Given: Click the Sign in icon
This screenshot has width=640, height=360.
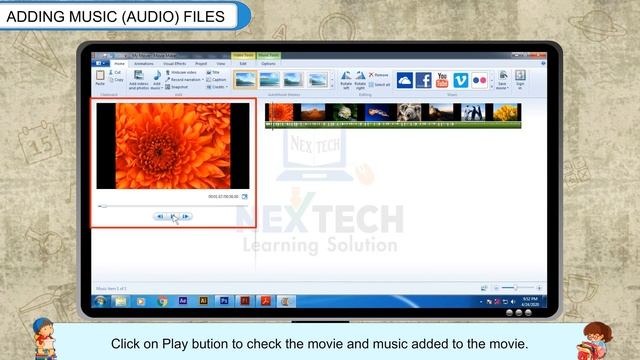Looking at the screenshot, I should point(520,76).
